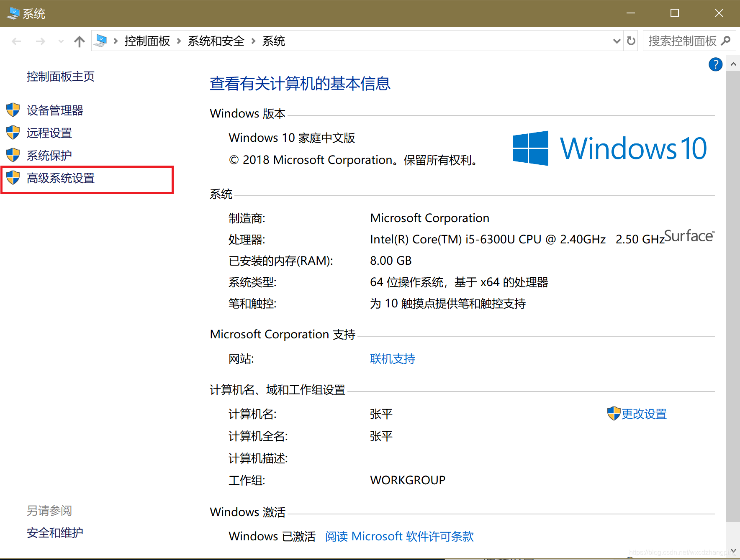
Task: Close the 系统 window
Action: point(719,13)
